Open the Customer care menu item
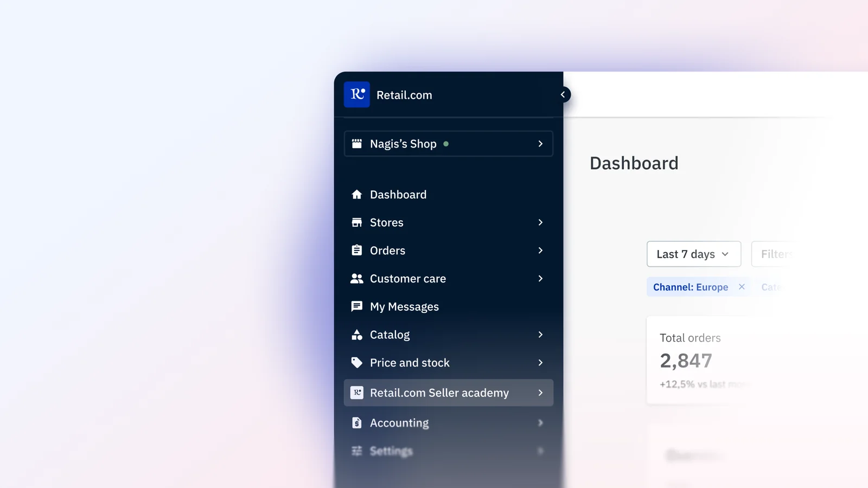868x488 pixels. (449, 278)
